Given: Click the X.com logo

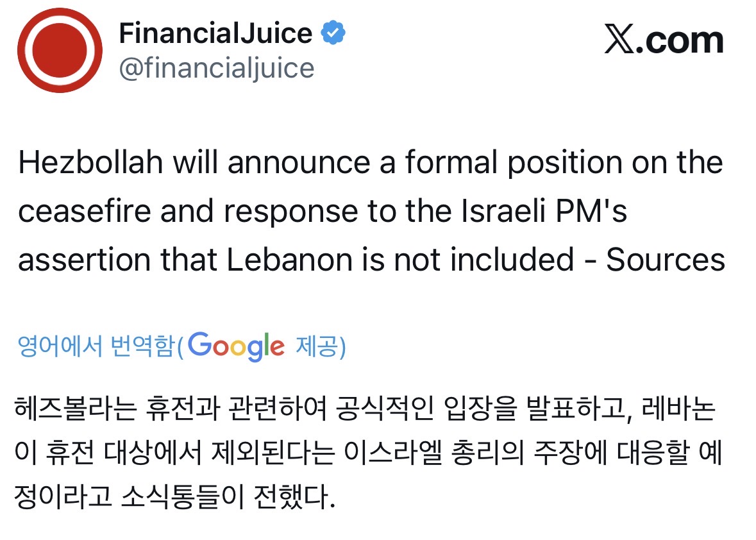Looking at the screenshot, I should point(664,41).
